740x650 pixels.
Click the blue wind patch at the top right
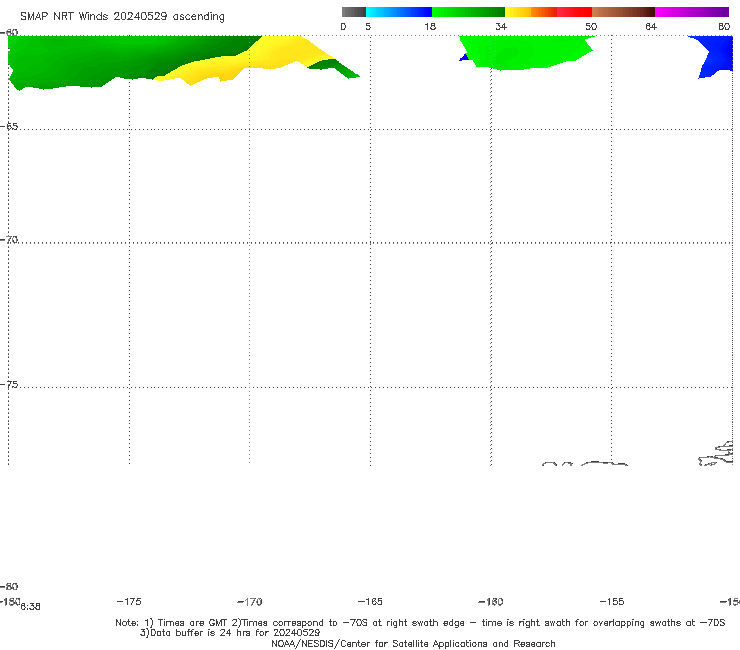[x=717, y=54]
